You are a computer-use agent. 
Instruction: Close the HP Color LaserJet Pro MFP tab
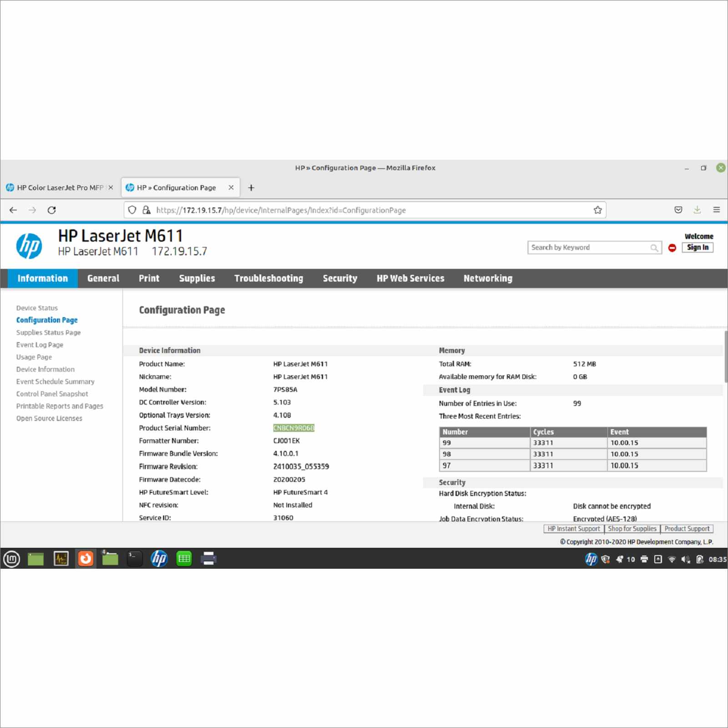(111, 187)
